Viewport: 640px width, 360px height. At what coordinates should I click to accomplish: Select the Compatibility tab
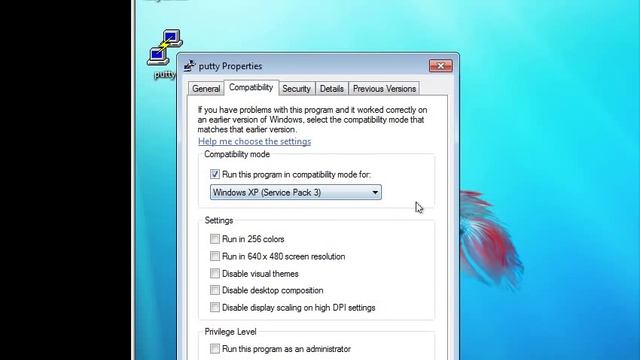tap(251, 87)
